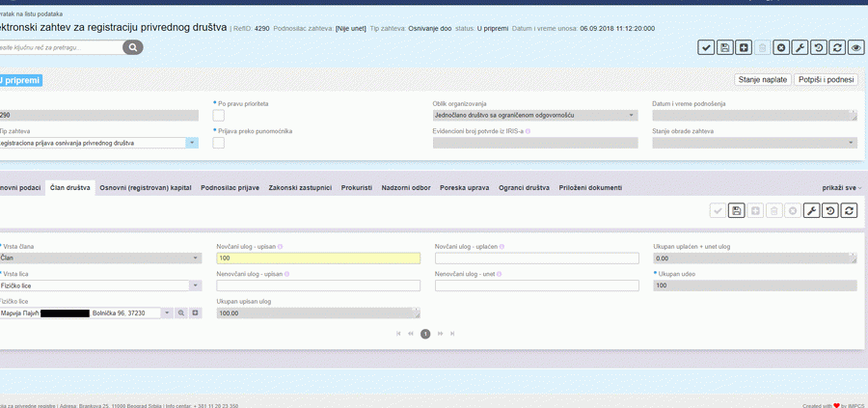Open the Vrsta lica dropdown
This screenshot has width=868, height=408.
tap(195, 286)
